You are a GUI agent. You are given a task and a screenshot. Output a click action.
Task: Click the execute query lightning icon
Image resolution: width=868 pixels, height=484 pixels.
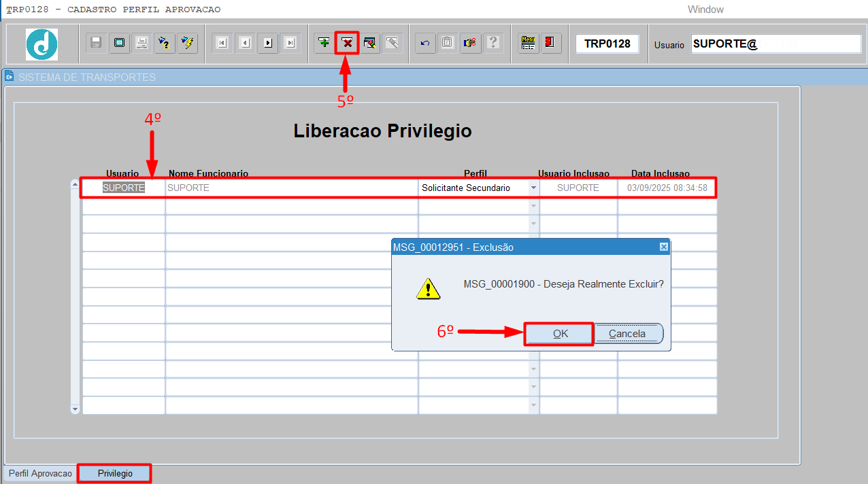point(187,43)
